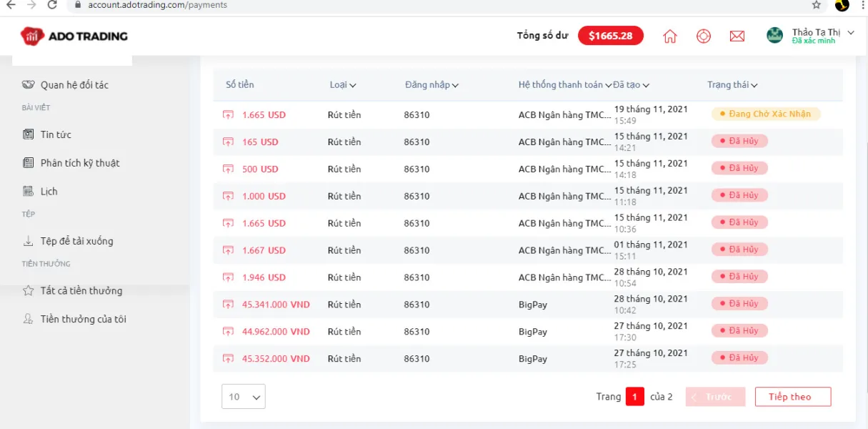Click the Tổng số dư label
The image size is (868, 429).
tap(543, 36)
